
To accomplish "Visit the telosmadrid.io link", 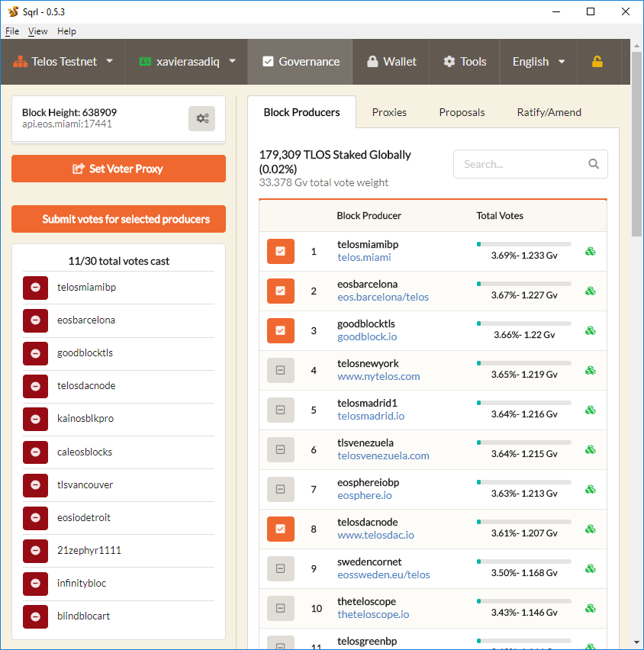I will tap(371, 417).
